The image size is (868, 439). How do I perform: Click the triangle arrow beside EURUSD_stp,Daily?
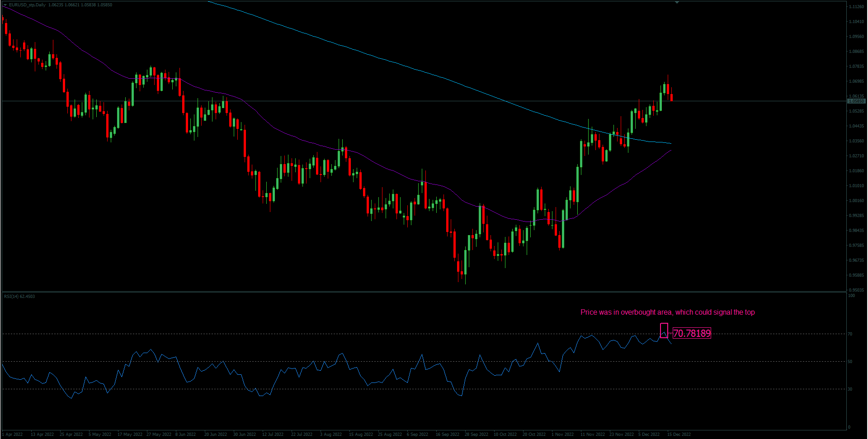pos(5,5)
